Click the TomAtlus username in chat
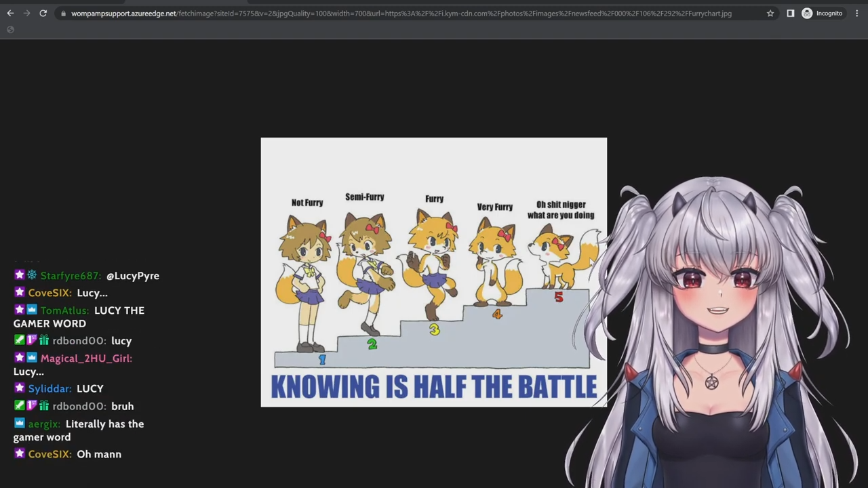 (x=64, y=310)
